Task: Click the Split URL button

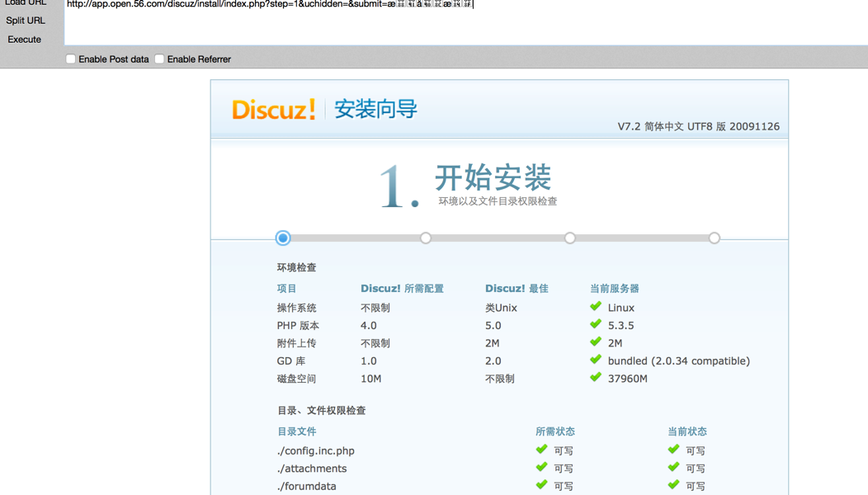Action: coord(26,21)
